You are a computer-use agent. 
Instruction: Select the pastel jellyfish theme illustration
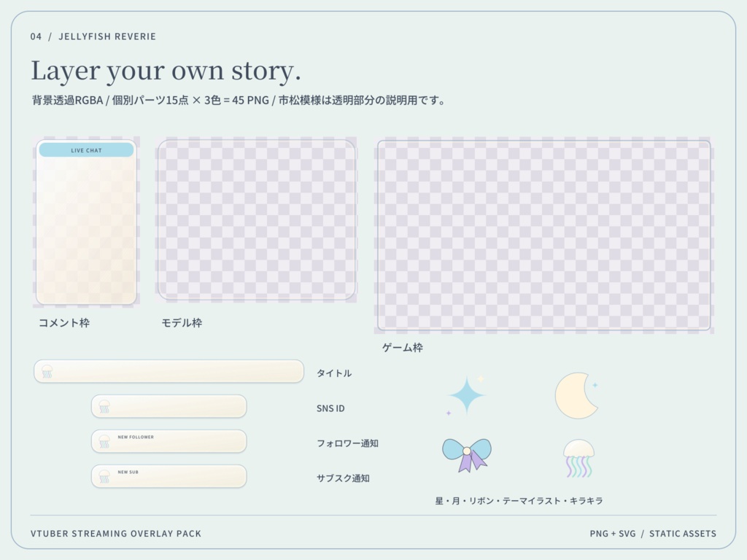pos(578,459)
